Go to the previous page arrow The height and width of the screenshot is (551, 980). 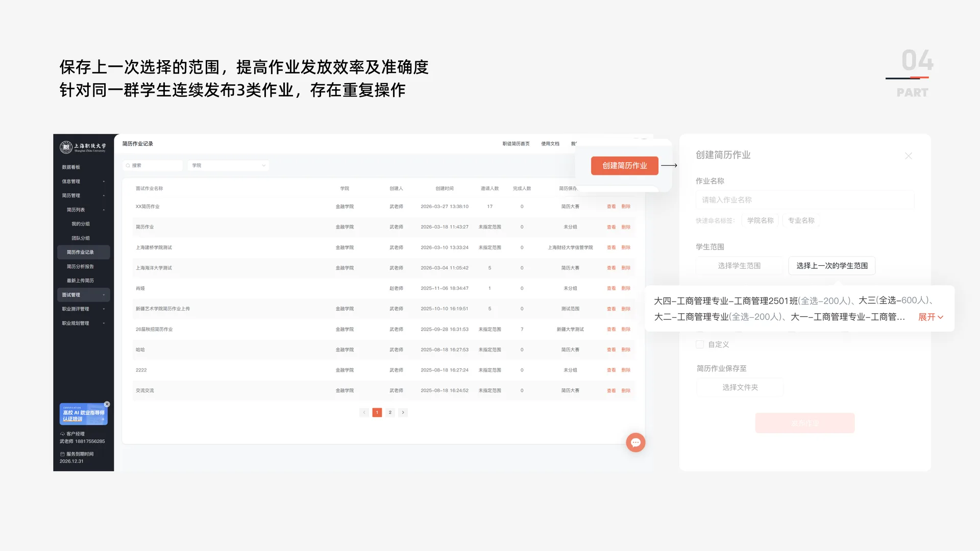pos(364,412)
